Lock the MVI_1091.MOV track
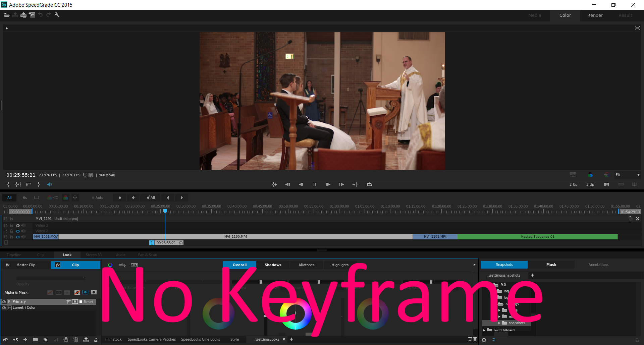Screen dimensions: 644x345 (11, 237)
